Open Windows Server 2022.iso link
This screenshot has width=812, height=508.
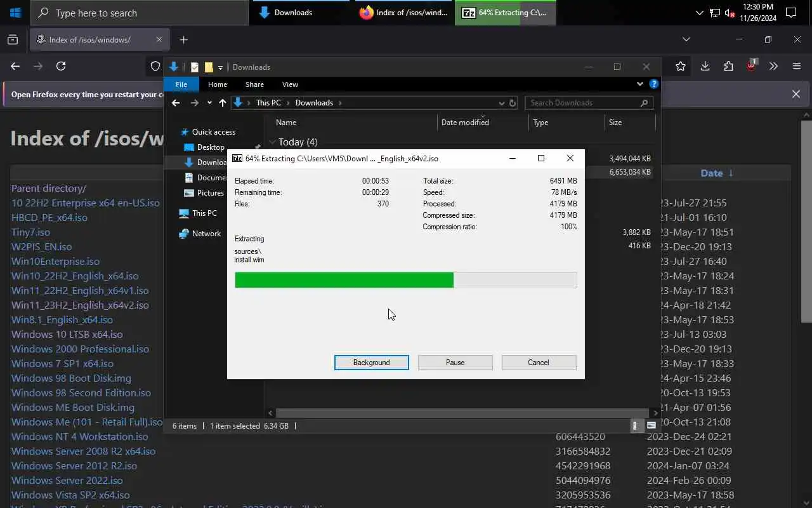67,480
